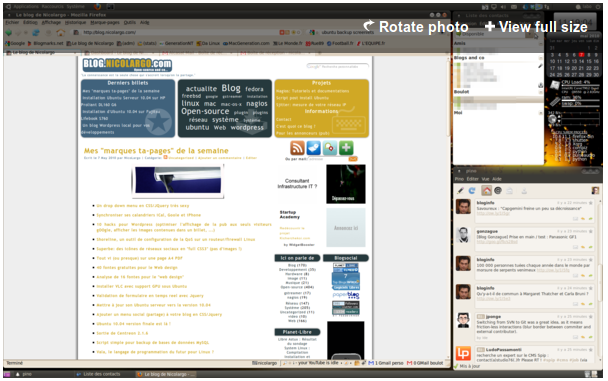Image resolution: width=608 pixels, height=381 pixels.
Task: Expand the Moi contact group
Action: tap(540, 113)
